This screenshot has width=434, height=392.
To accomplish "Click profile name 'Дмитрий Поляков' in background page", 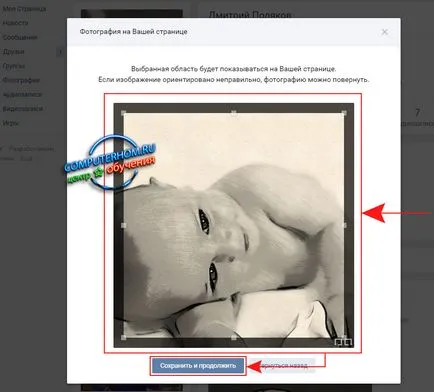I will click(250, 15).
